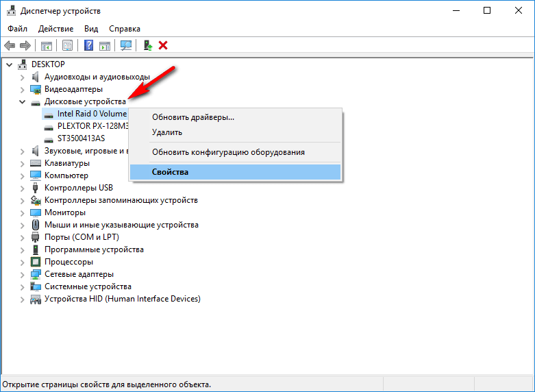Image resolution: width=535 pixels, height=392 pixels.
Task: Open the Справка menu
Action: 125,29
